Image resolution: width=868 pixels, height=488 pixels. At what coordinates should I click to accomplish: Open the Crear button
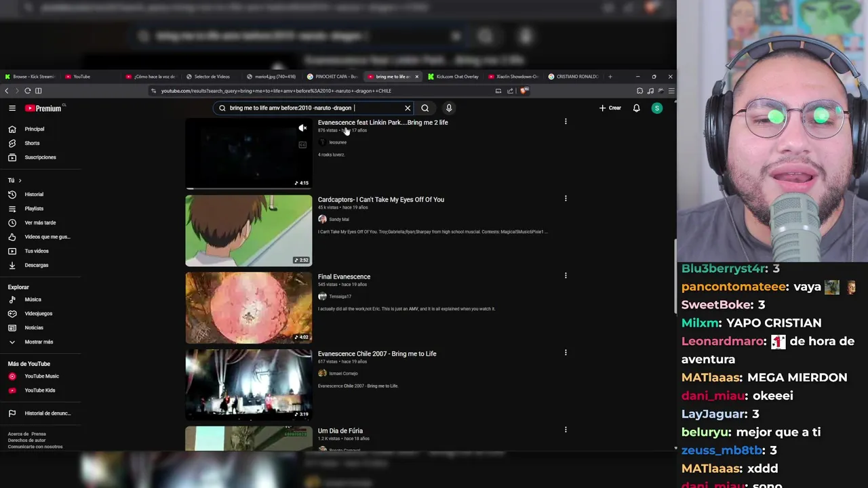[610, 108]
